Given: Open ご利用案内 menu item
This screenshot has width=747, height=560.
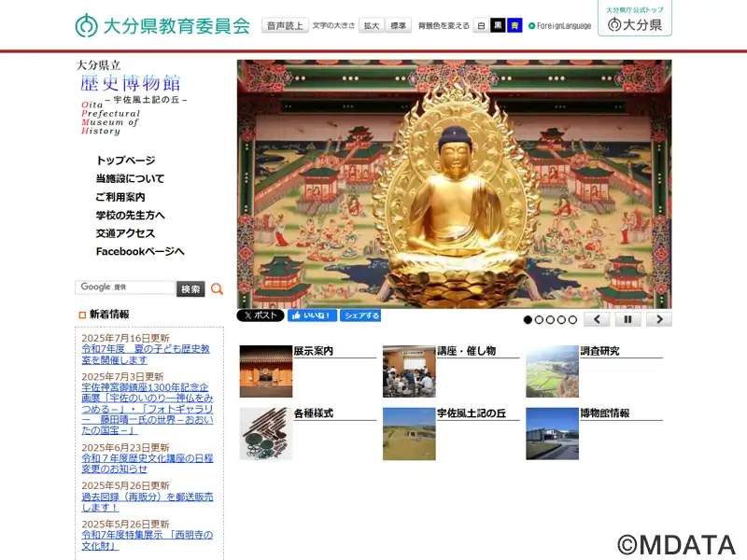Looking at the screenshot, I should coord(120,197).
